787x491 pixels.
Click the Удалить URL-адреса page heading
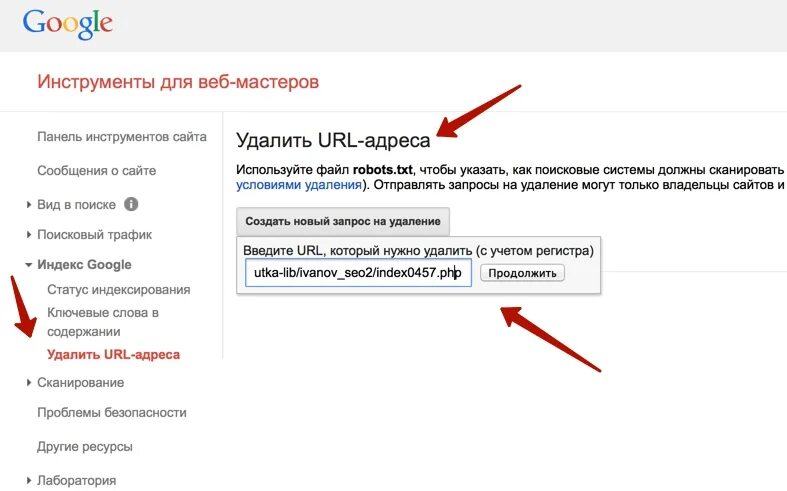(333, 141)
